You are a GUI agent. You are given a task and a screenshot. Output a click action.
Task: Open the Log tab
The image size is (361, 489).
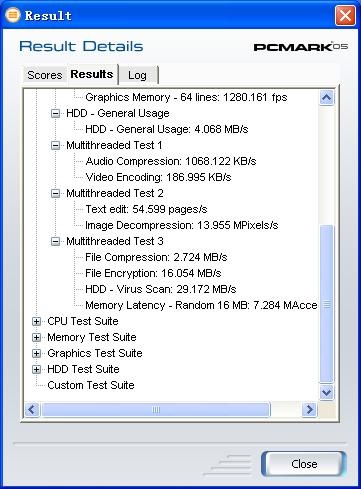click(138, 75)
